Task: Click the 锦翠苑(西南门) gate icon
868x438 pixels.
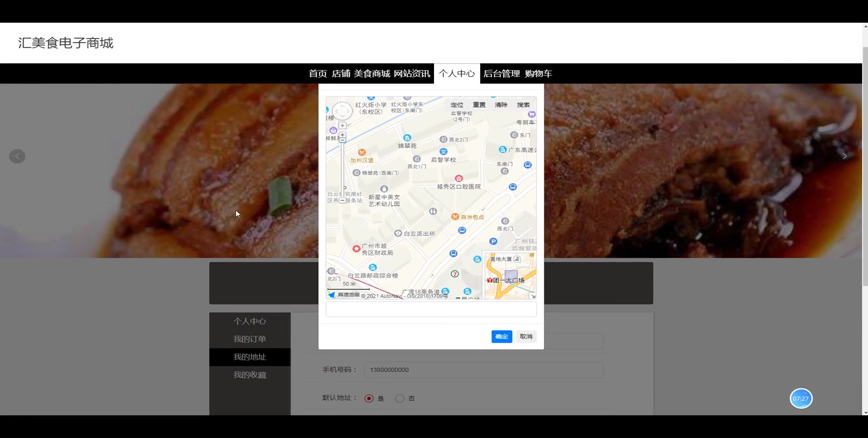Action: (356, 173)
